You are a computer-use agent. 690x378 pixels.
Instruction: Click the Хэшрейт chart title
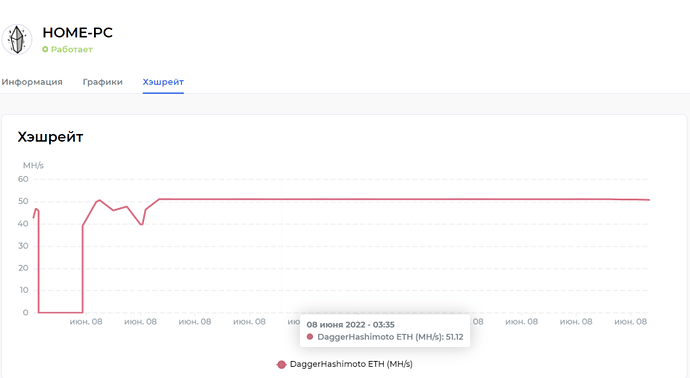(50, 137)
